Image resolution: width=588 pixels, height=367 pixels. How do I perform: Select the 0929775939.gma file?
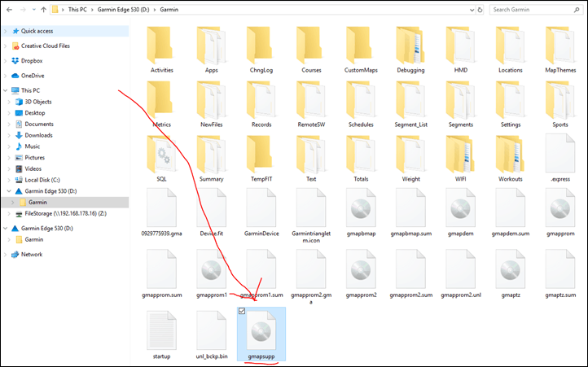point(161,212)
